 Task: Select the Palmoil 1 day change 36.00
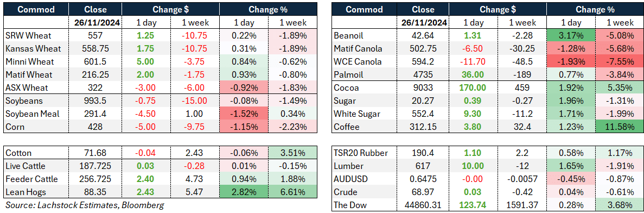[x=473, y=75]
